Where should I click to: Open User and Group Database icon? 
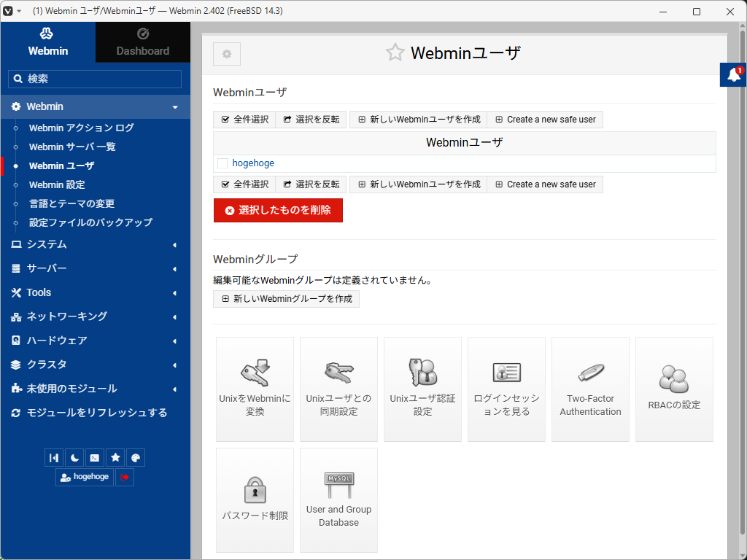click(x=338, y=500)
